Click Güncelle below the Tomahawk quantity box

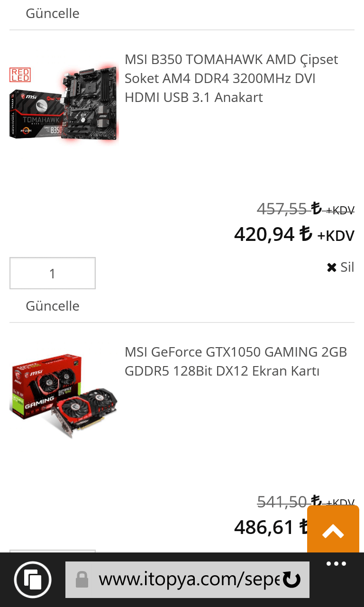click(53, 306)
